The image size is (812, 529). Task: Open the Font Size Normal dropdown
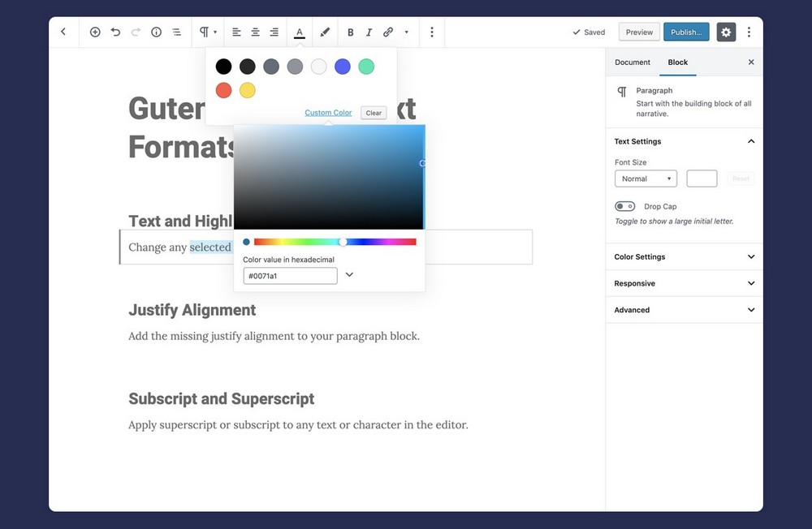coord(646,178)
